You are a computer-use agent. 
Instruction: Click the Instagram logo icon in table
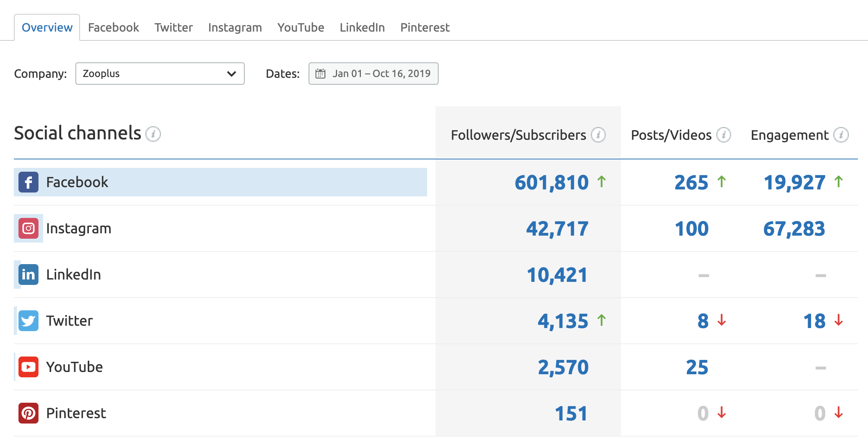[x=28, y=228]
